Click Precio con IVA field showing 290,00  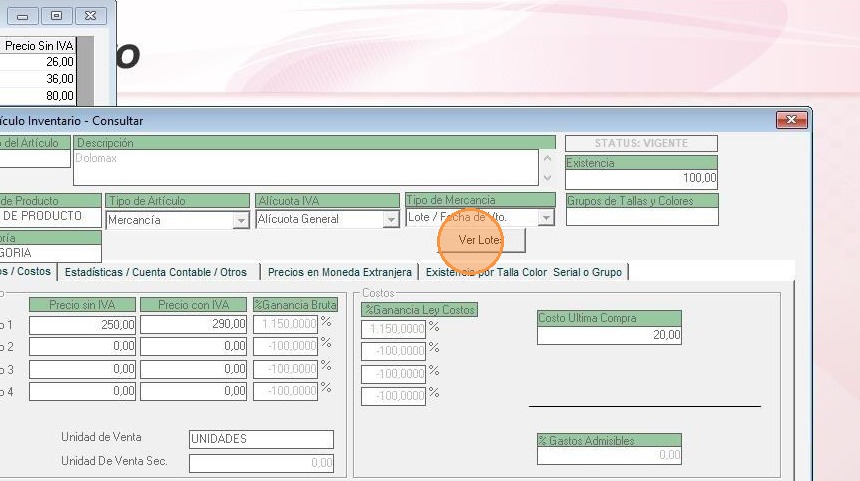pyautogui.click(x=194, y=325)
